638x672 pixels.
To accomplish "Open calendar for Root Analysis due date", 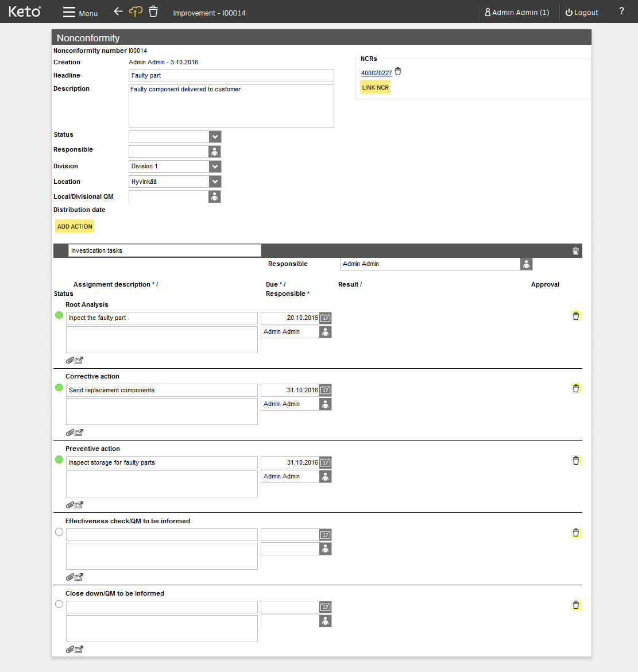I will pos(326,318).
